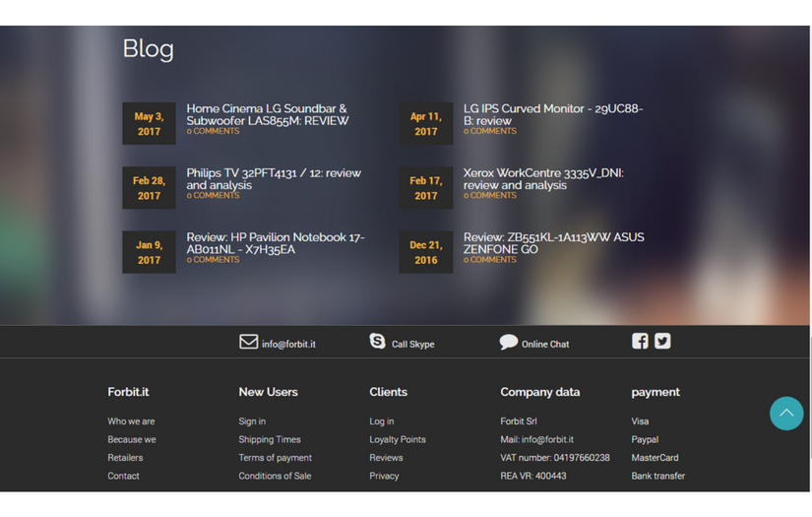The height and width of the screenshot is (517, 812).
Task: Click 0 Comments under HP Pavilion post
Action: click(213, 260)
